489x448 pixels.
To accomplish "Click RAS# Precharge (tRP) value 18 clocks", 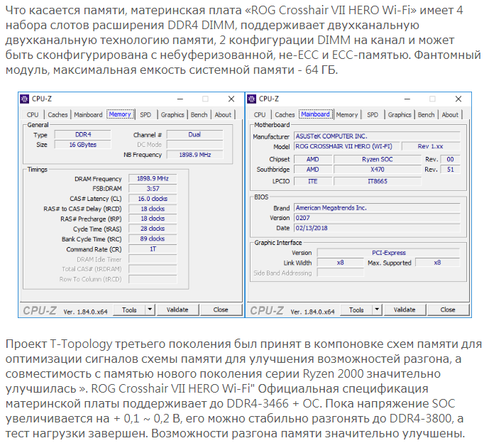I will pyautogui.click(x=153, y=219).
